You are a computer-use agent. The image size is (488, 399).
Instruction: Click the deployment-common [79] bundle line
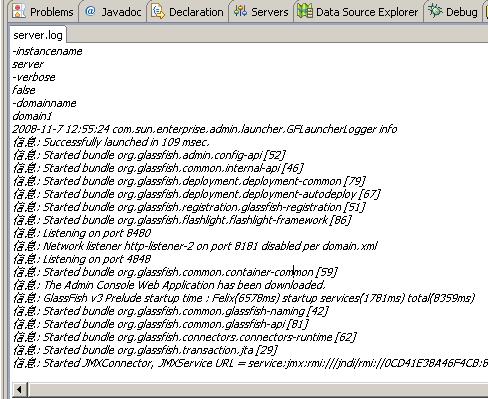tap(189, 181)
